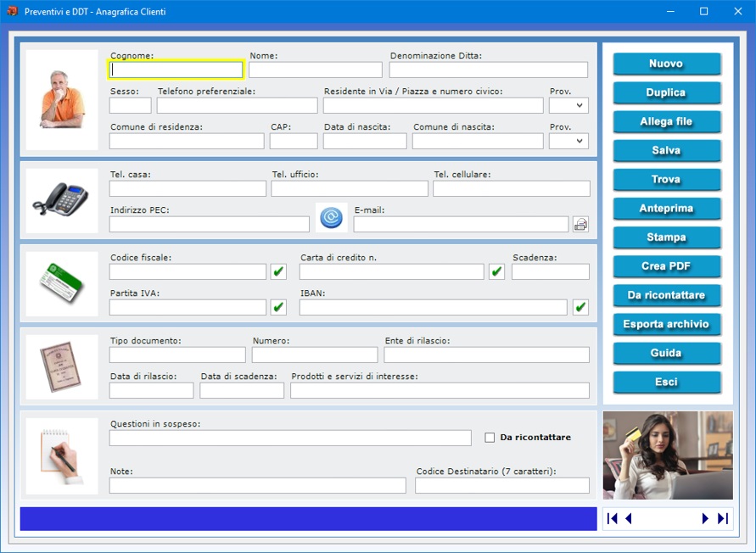The image size is (756, 553).
Task: Focus the Scadenza field
Action: point(551,272)
